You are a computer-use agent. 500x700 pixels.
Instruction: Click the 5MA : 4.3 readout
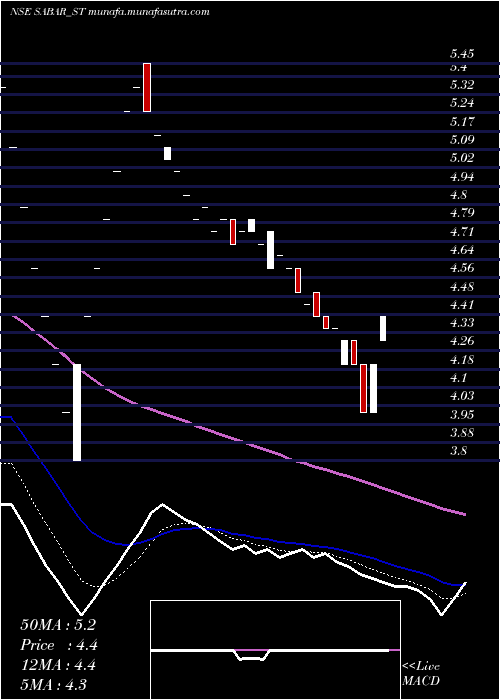pos(54,684)
